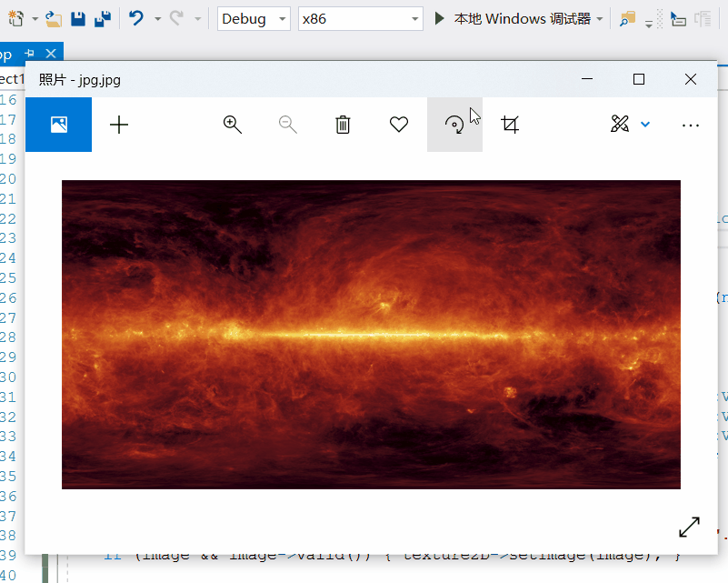Open Edit & Create tools
Image resolution: width=728 pixels, height=583 pixels.
pos(620,124)
